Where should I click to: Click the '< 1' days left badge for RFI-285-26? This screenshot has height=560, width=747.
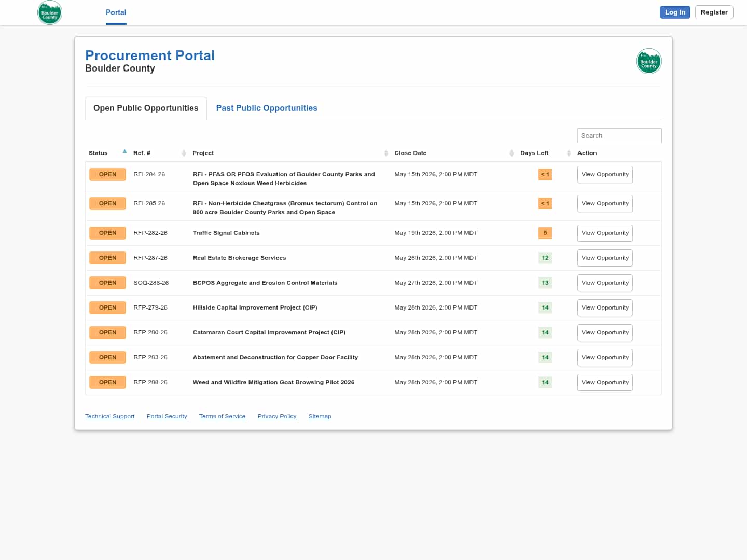pos(545,203)
